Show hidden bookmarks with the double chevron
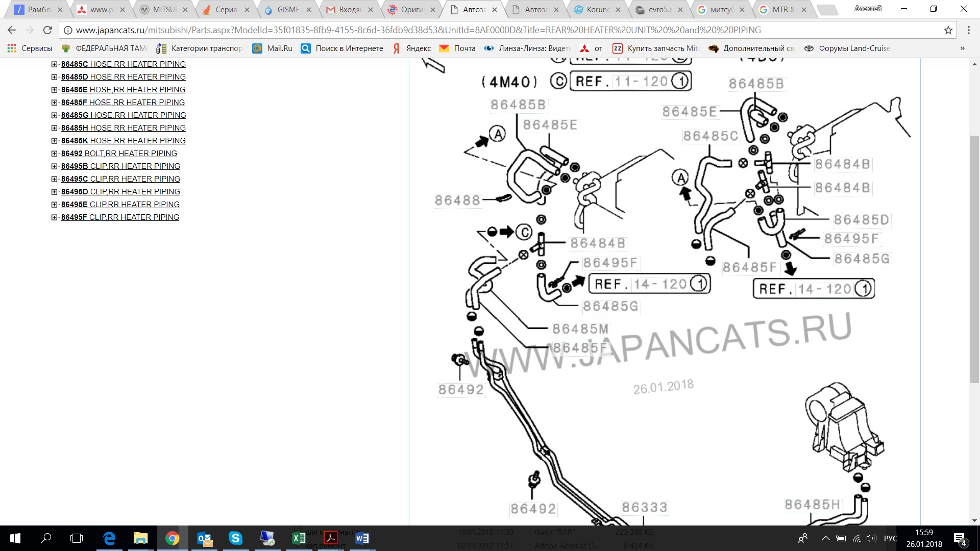The image size is (980, 551). [962, 48]
